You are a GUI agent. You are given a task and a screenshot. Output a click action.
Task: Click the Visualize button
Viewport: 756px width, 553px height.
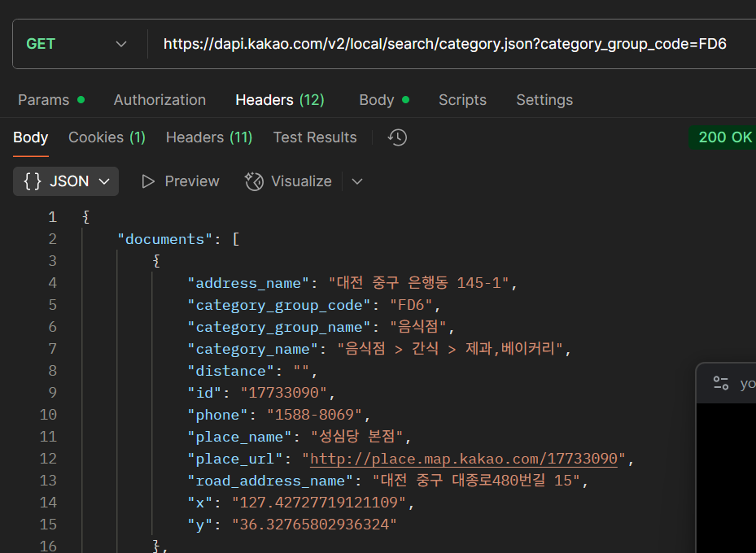tap(288, 181)
